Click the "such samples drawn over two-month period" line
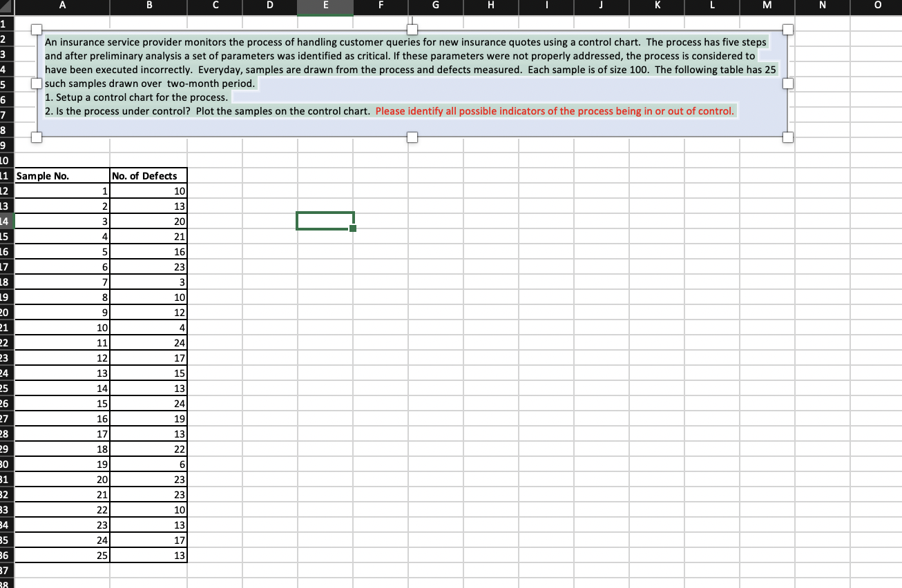This screenshot has height=588, width=902. [150, 84]
